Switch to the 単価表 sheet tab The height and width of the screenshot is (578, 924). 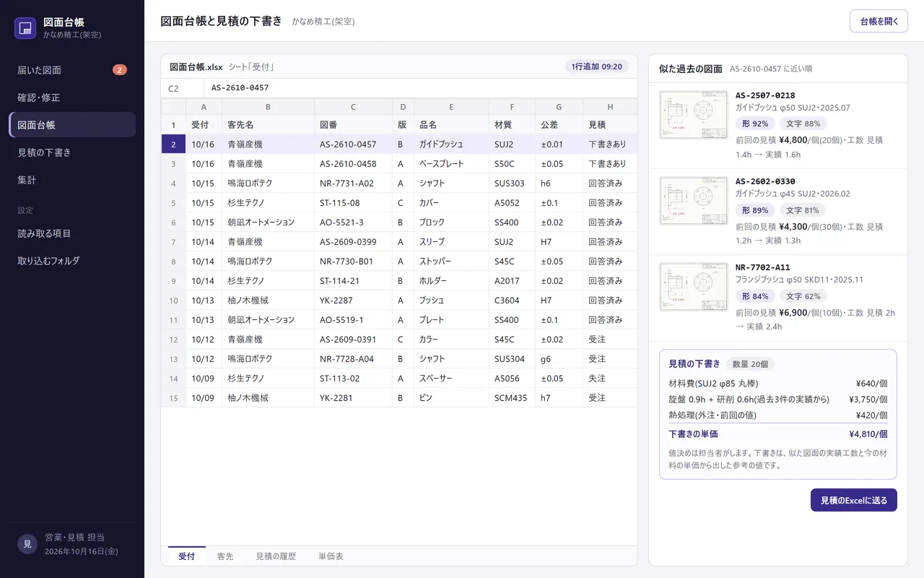331,556
